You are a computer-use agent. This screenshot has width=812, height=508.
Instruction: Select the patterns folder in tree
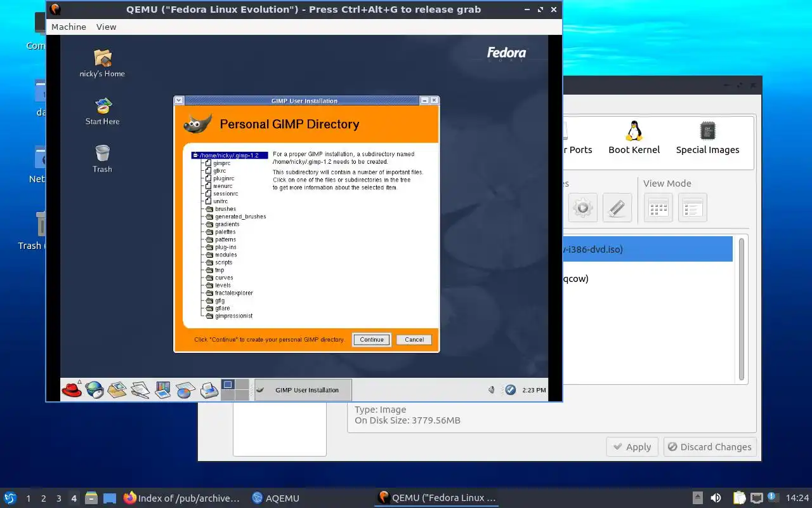tap(225, 239)
